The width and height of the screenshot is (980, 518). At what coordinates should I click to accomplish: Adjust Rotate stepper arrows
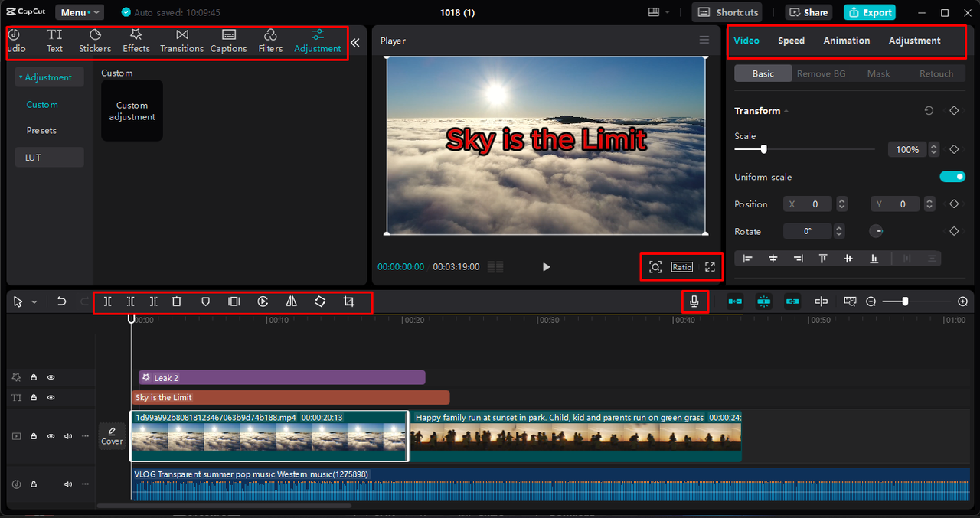839,231
